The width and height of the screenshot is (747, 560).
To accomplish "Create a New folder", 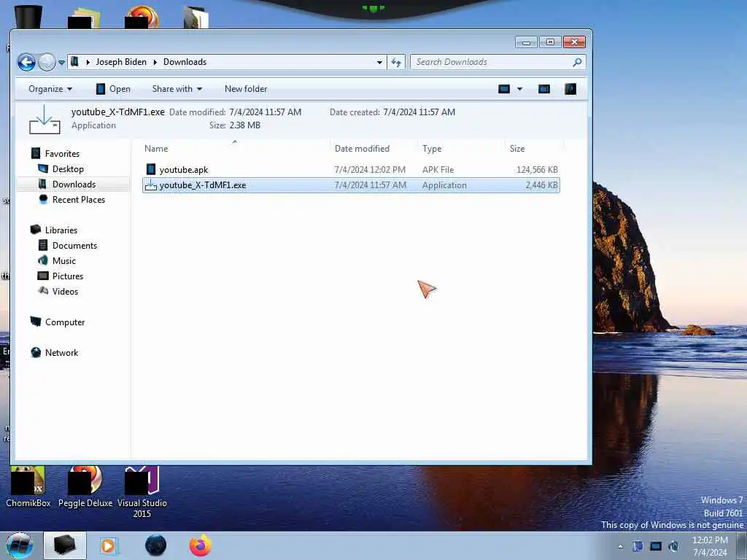I will (246, 89).
